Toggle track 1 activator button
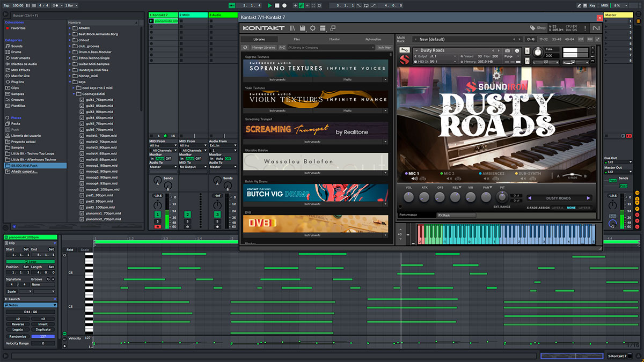 (x=158, y=215)
